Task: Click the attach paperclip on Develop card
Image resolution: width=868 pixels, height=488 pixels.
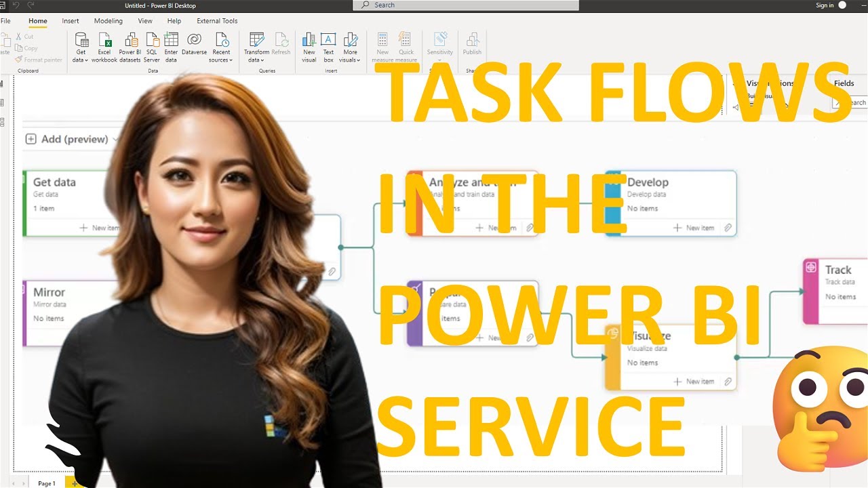Action: pyautogui.click(x=728, y=228)
